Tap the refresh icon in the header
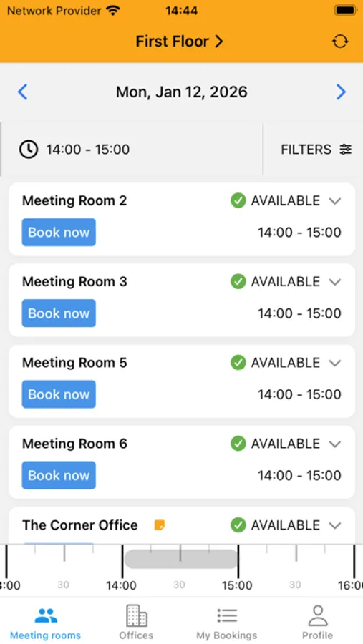The image size is (363, 644). pyautogui.click(x=340, y=42)
